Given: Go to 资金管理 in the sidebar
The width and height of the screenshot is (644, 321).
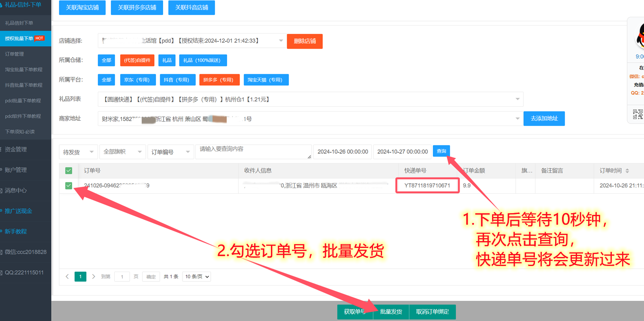Looking at the screenshot, I should point(16,150).
